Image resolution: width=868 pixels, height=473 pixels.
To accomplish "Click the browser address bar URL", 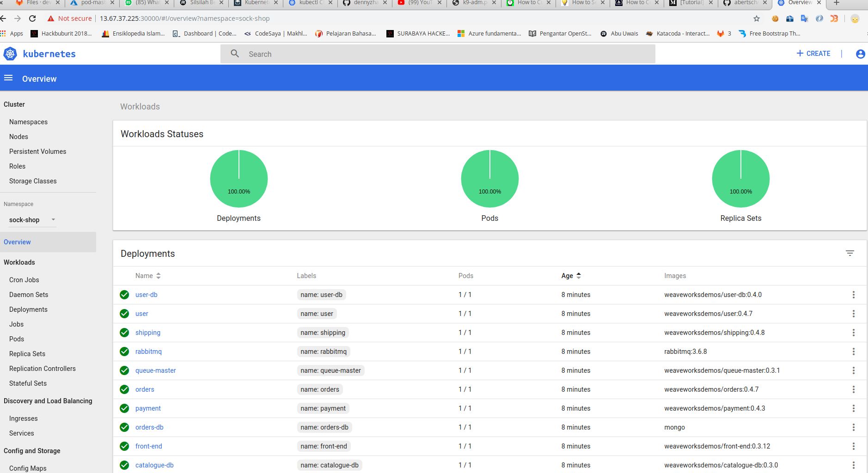I will coord(185,18).
